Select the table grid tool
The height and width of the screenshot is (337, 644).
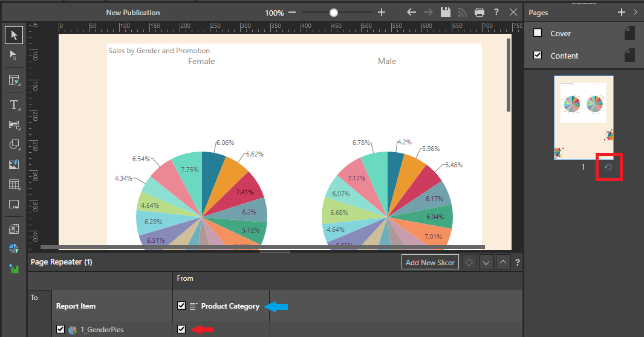14,184
